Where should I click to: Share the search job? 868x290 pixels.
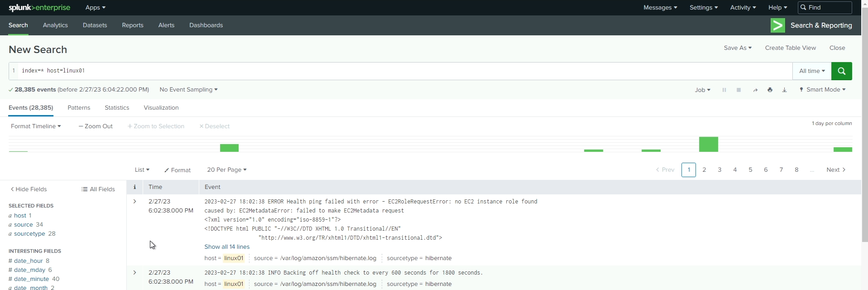tap(755, 90)
